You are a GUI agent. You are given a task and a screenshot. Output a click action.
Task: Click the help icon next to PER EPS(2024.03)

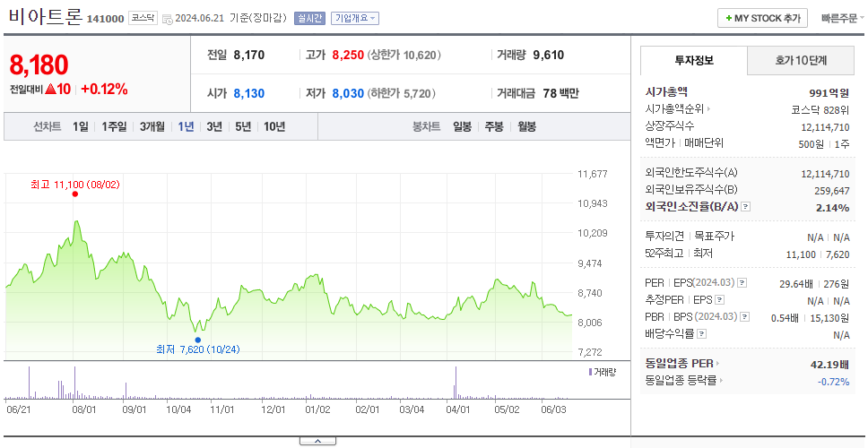(742, 283)
